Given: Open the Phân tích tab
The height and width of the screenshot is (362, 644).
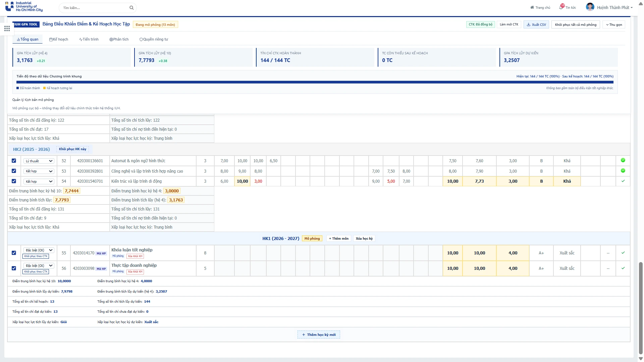Looking at the screenshot, I should 119,39.
